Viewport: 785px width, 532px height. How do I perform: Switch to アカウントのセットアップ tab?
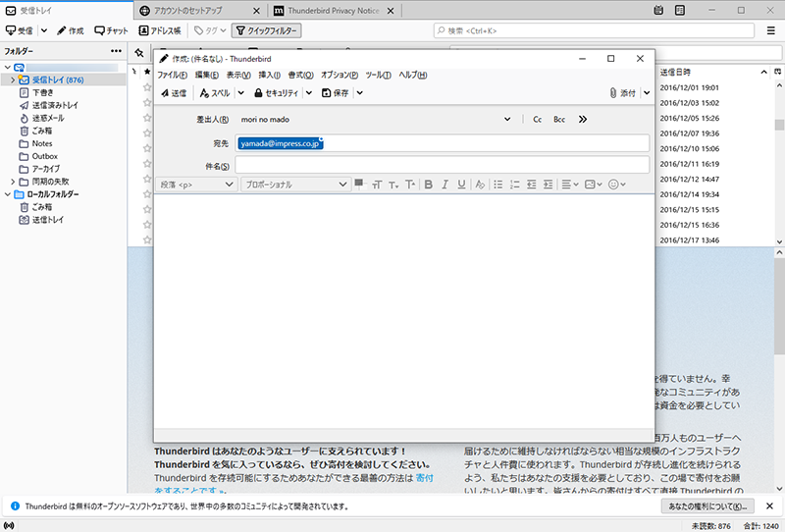click(x=201, y=11)
